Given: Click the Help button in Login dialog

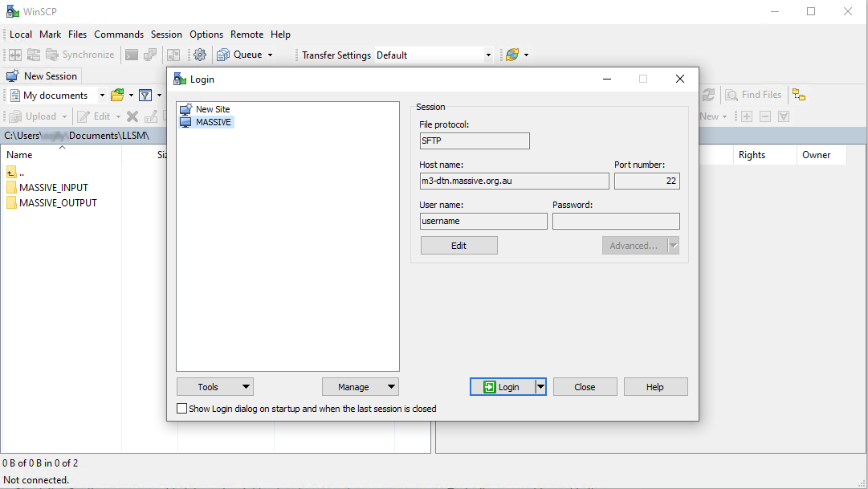Looking at the screenshot, I should 655,386.
